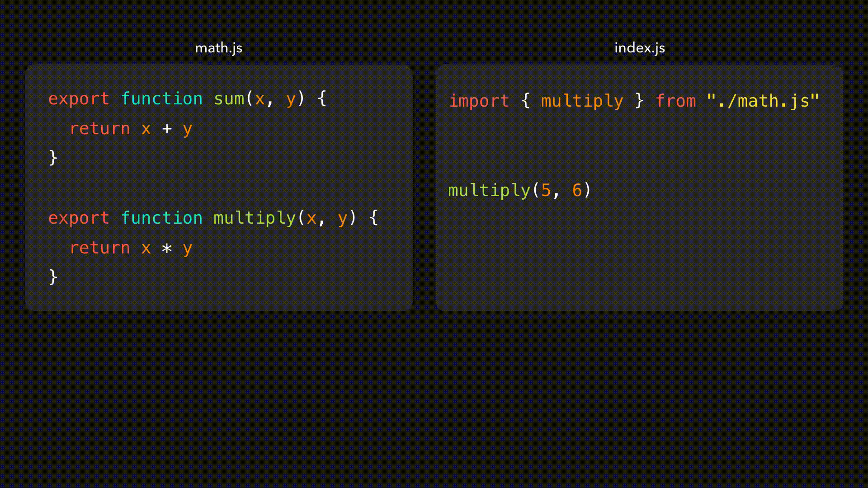The image size is (868, 488).
Task: Click the sum function name
Action: pyautogui.click(x=229, y=99)
